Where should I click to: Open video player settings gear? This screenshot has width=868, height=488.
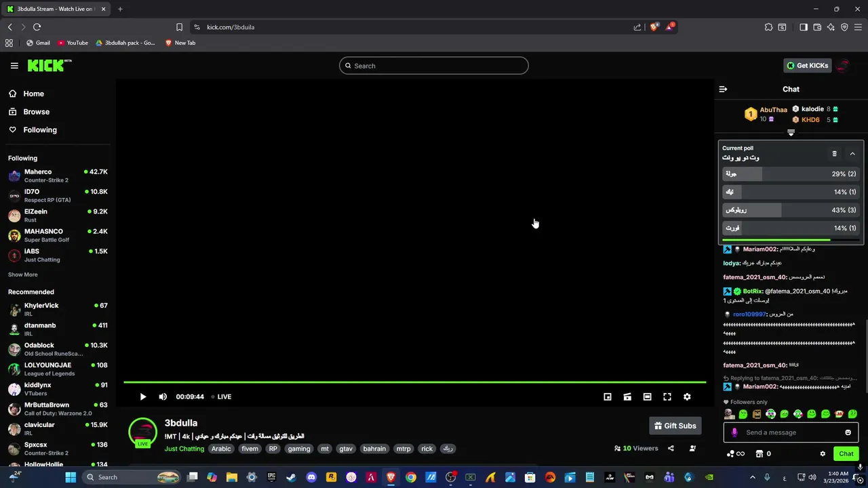pyautogui.click(x=687, y=396)
